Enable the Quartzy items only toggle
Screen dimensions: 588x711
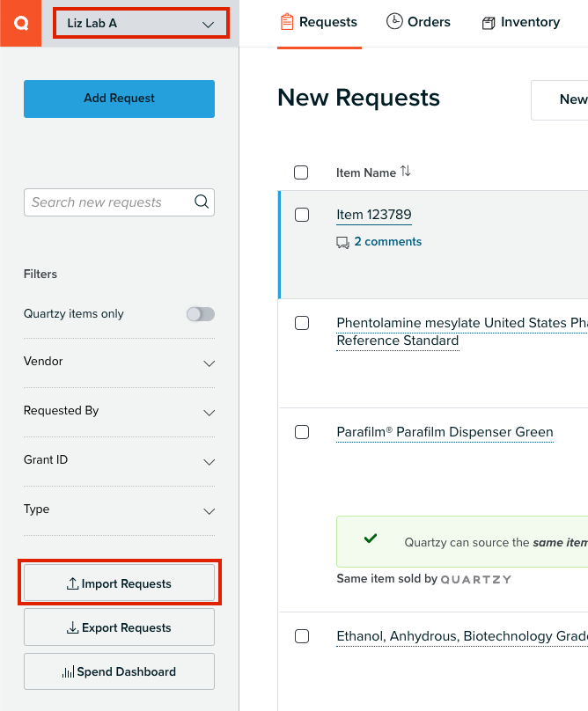pyautogui.click(x=200, y=312)
